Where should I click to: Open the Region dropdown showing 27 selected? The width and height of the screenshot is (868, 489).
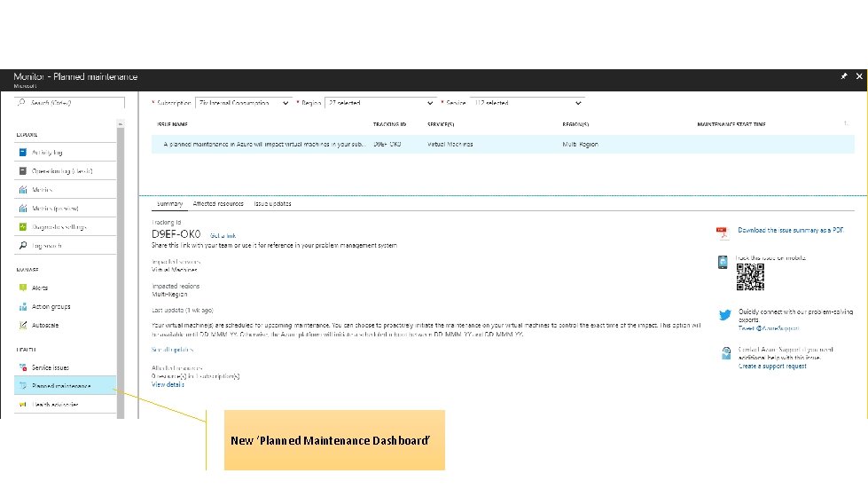point(380,103)
